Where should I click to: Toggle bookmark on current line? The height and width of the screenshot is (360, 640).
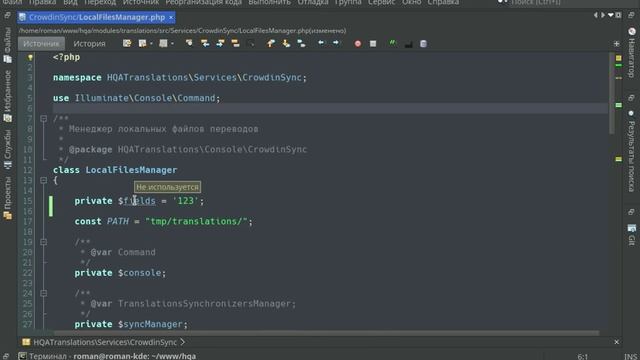301,43
